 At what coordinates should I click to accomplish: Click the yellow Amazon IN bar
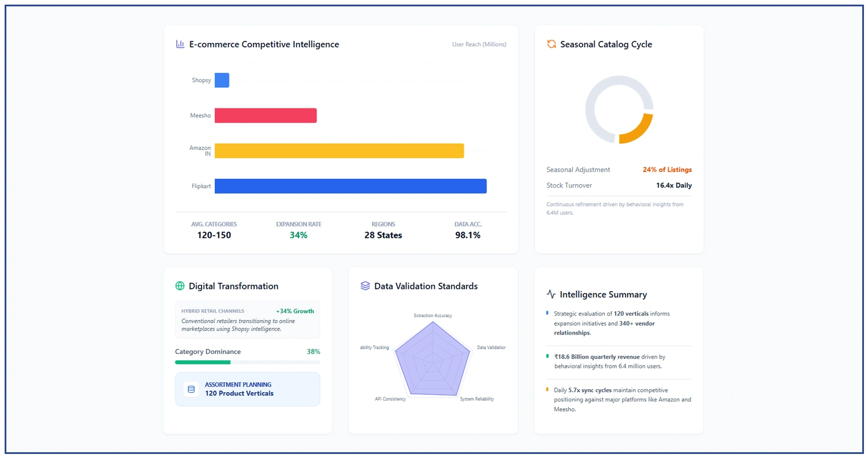pos(338,151)
